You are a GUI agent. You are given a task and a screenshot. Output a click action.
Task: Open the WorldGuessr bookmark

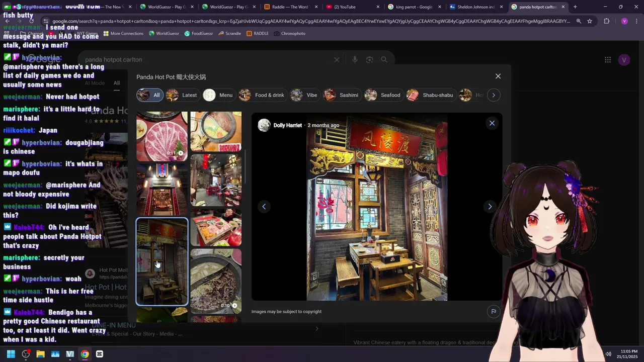pos(164,33)
